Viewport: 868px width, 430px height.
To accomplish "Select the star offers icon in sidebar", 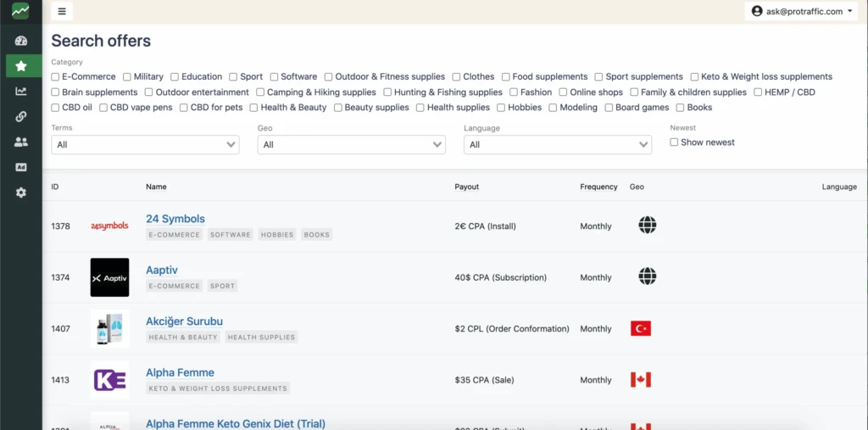I will [x=21, y=66].
